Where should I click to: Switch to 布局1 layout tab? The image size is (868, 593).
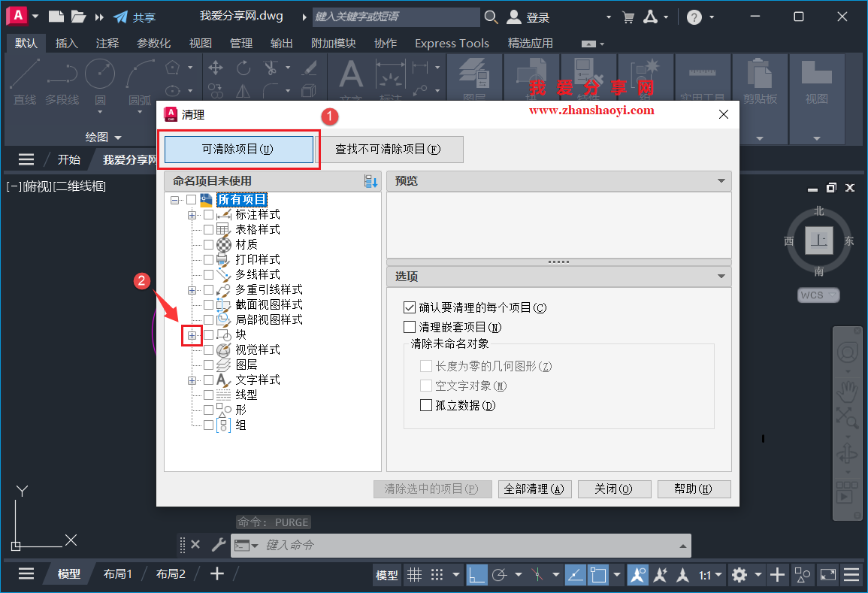[x=117, y=574]
